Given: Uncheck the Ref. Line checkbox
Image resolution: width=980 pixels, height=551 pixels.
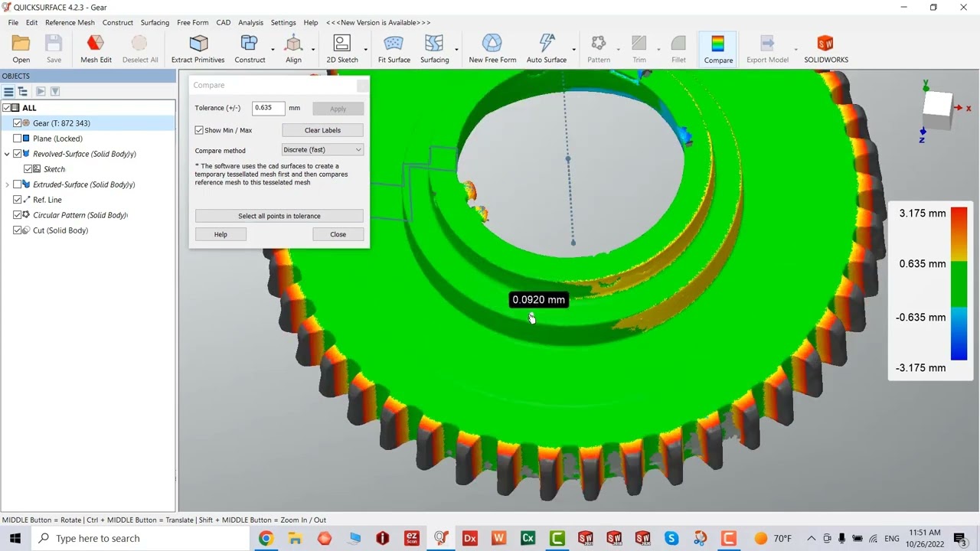Looking at the screenshot, I should [18, 200].
